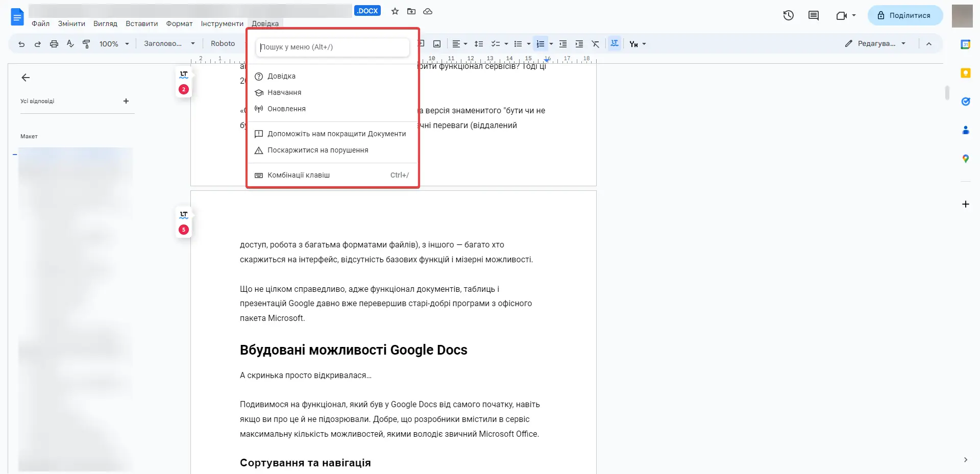The width and height of the screenshot is (980, 474).
Task: Open the text alignment dropdown
Action: [x=460, y=44]
